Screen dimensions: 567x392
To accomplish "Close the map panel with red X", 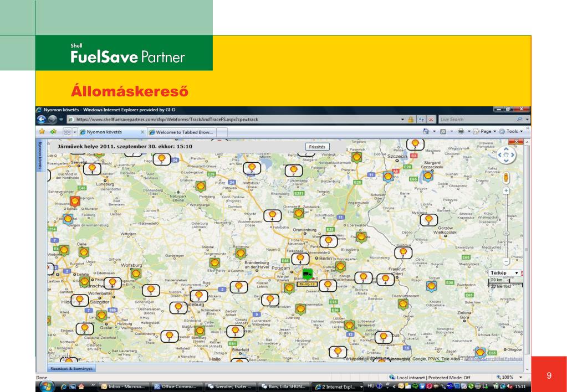I will point(516,141).
